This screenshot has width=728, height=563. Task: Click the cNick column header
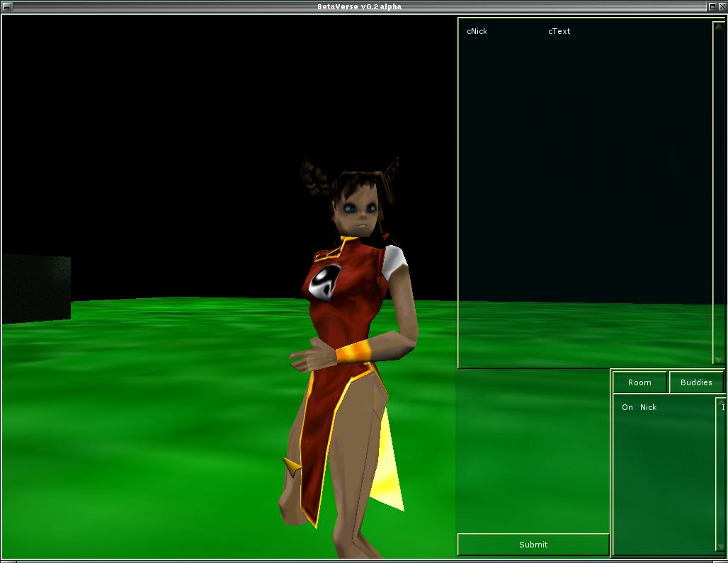pos(477,31)
